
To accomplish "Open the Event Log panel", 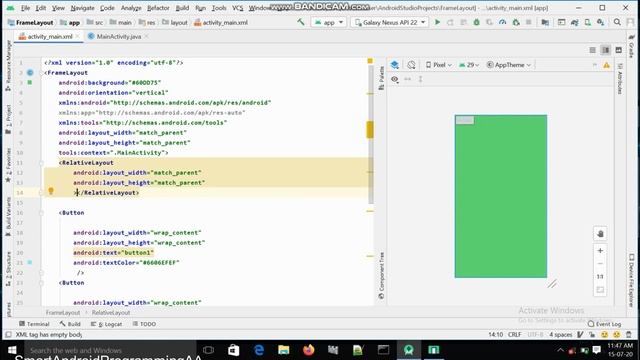I will (x=604, y=324).
